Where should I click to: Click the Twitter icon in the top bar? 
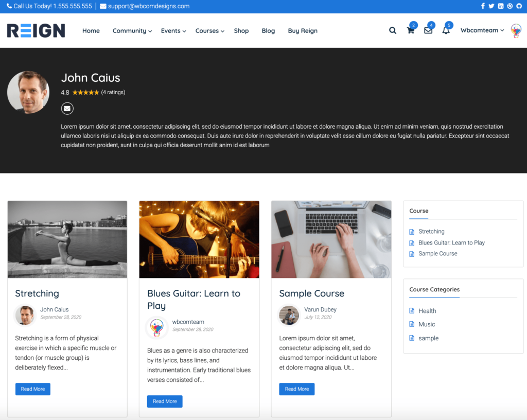pyautogui.click(x=492, y=6)
